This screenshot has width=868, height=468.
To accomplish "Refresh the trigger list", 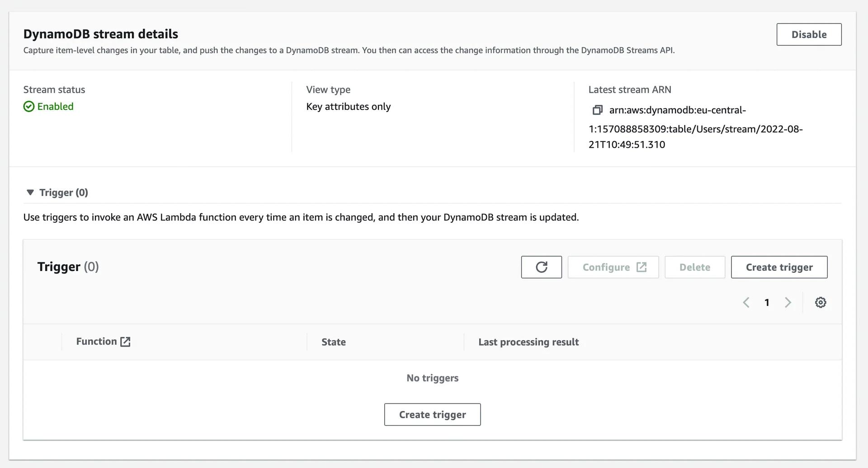I will (541, 267).
